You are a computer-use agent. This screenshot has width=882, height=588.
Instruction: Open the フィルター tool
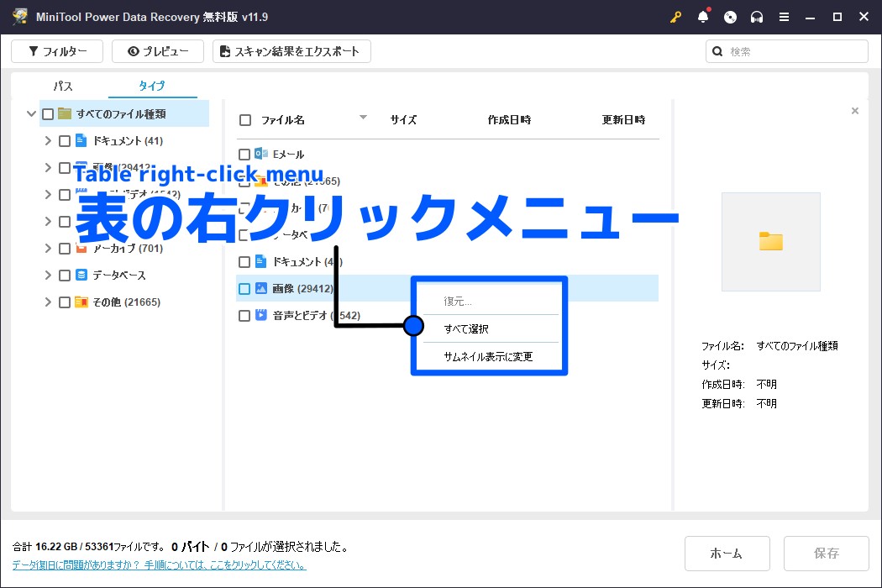coord(56,51)
